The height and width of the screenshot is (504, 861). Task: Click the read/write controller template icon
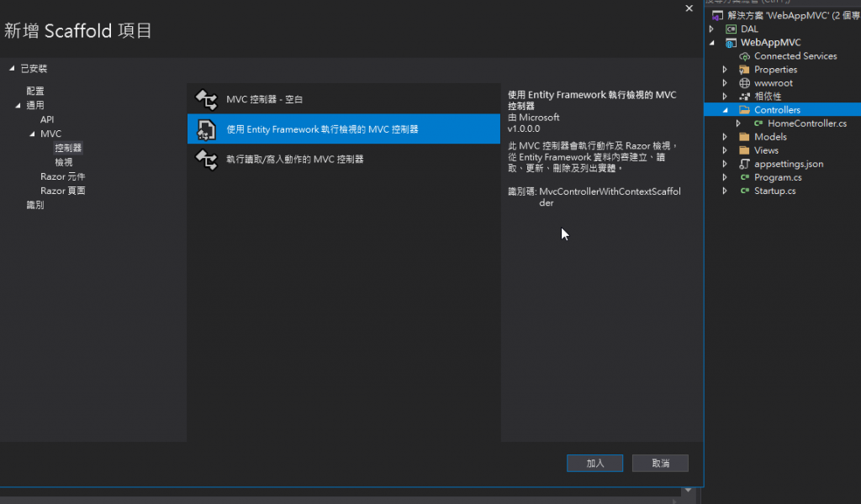click(x=207, y=160)
